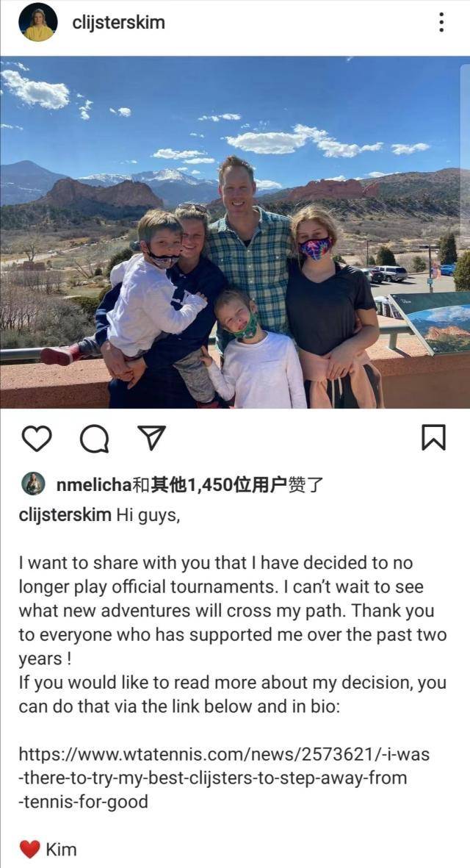Viewport: 470px width, 868px height.
Task: Tap the caption paragraph about official tournaments
Action: 232,611
